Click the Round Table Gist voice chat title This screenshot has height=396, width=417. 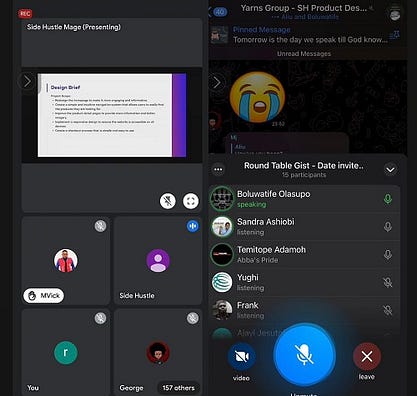pos(304,166)
